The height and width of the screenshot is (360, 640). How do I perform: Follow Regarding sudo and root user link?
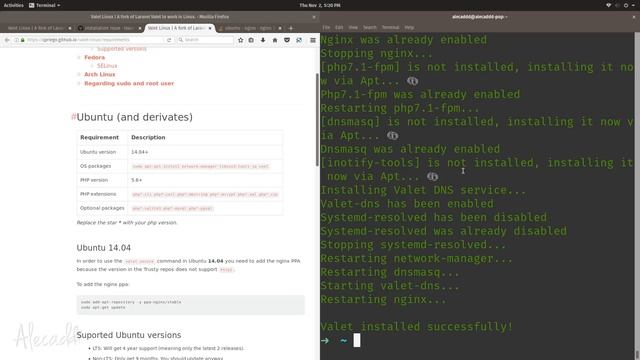[129, 83]
